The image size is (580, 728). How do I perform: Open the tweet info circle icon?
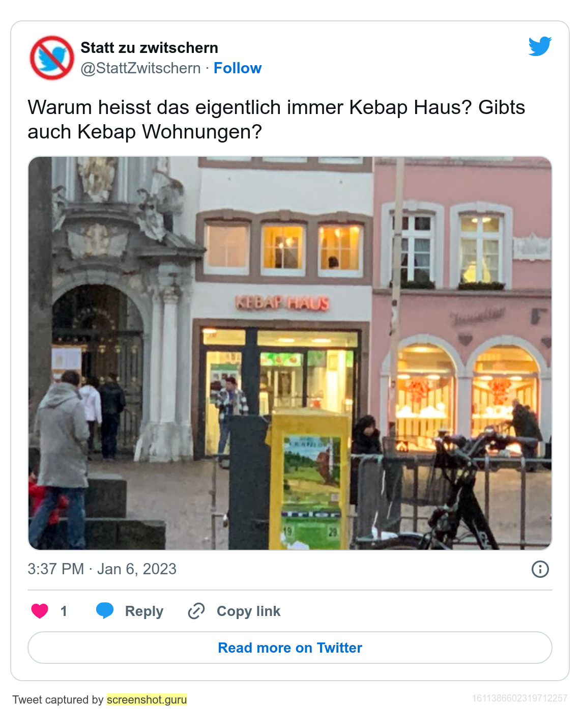pyautogui.click(x=540, y=569)
